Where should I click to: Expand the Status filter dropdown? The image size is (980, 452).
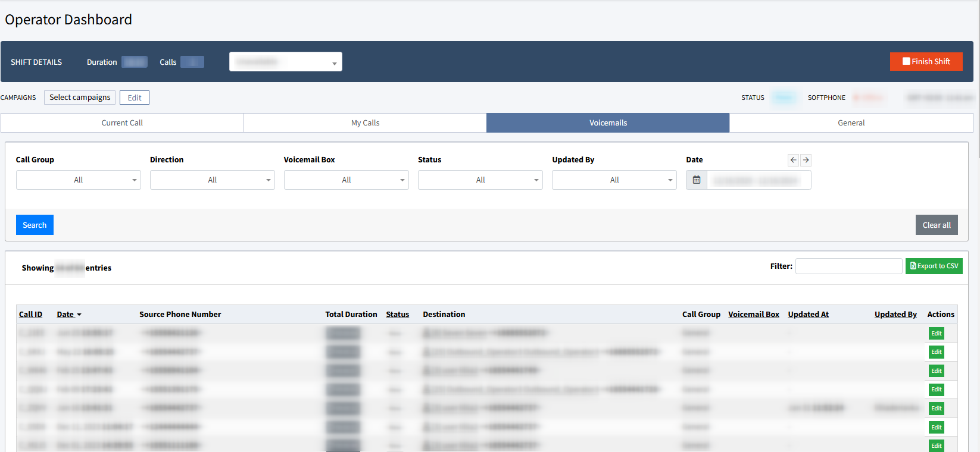[480, 180]
